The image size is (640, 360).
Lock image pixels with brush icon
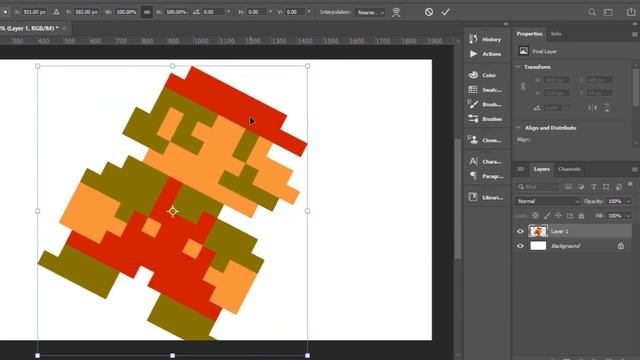(x=547, y=216)
